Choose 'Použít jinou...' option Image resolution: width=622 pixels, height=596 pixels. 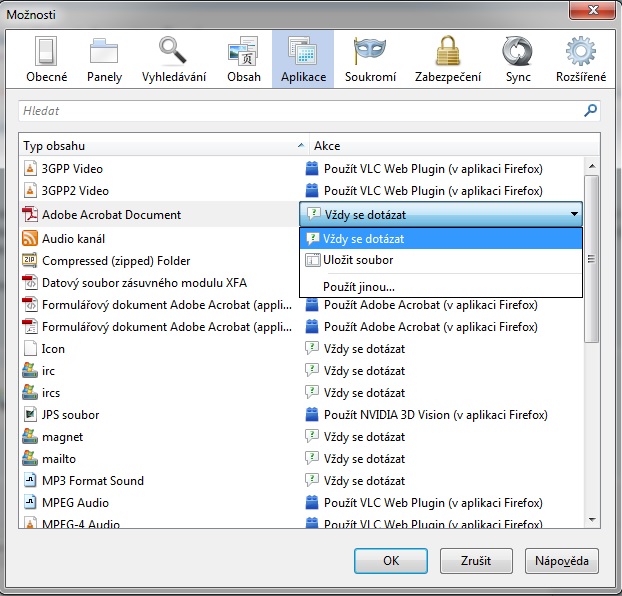[441, 286]
